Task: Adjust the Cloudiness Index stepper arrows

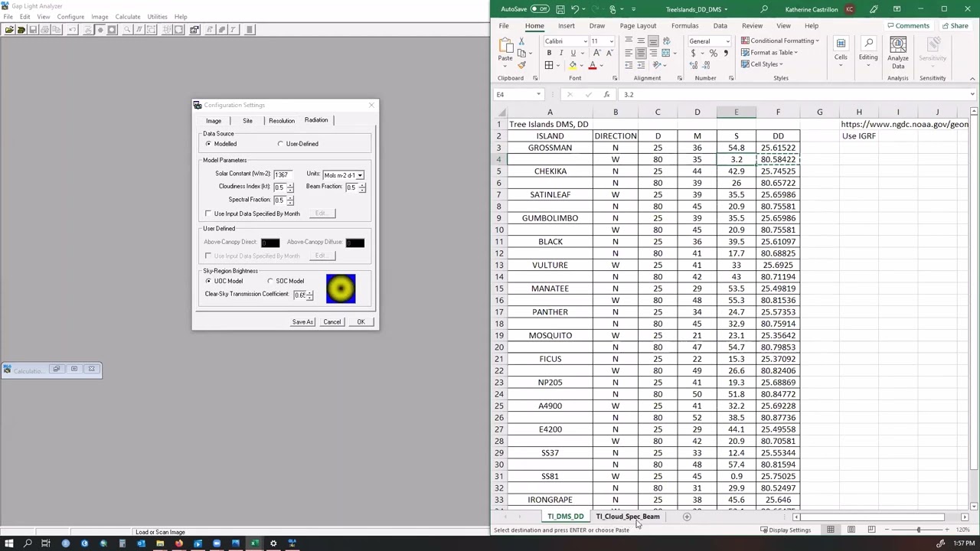Action: [x=290, y=187]
